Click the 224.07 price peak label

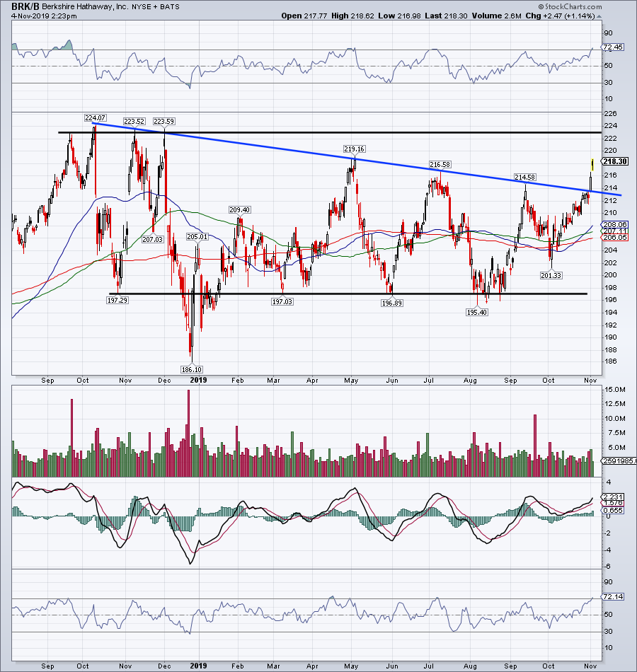tap(95, 118)
